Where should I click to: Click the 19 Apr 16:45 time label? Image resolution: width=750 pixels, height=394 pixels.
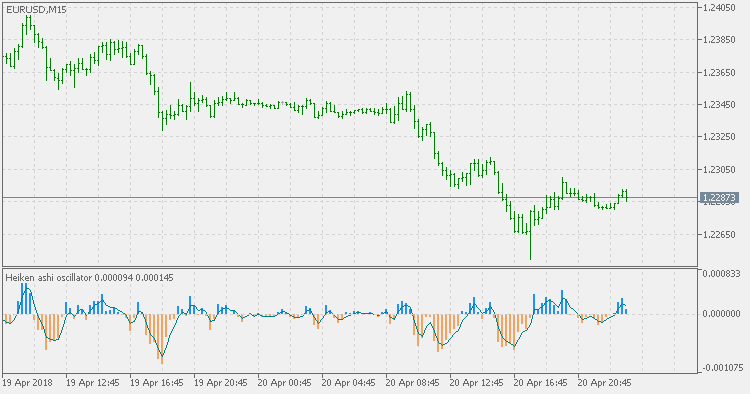click(x=157, y=383)
